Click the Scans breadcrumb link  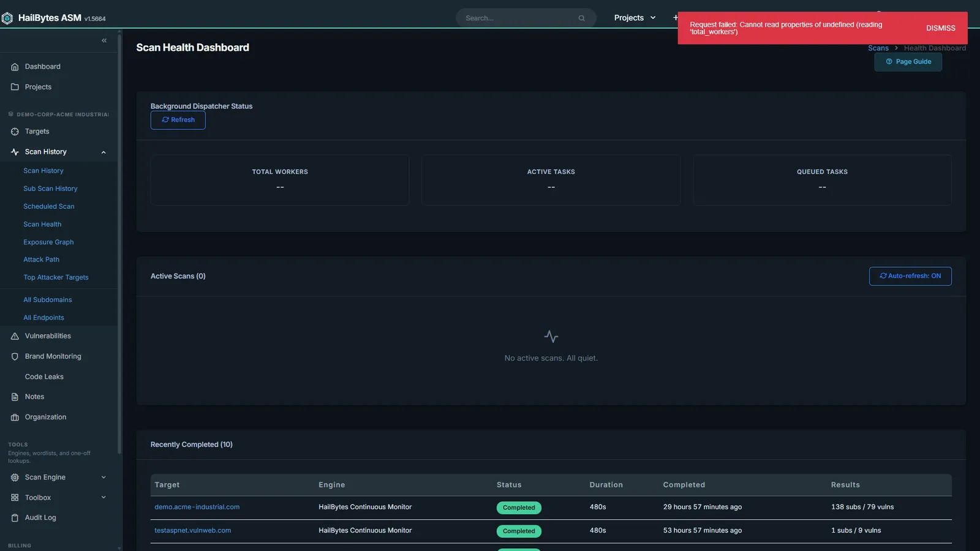[878, 48]
